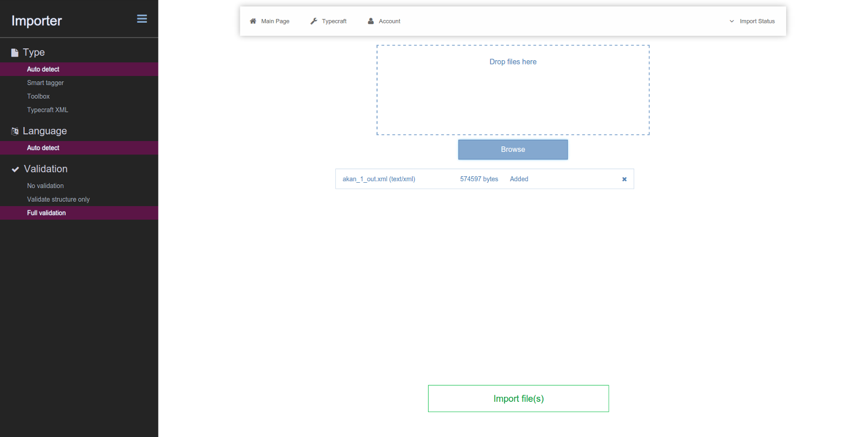Viewport: 868px width, 437px height.
Task: Click the wrench icon beside Typecraft
Action: click(314, 21)
